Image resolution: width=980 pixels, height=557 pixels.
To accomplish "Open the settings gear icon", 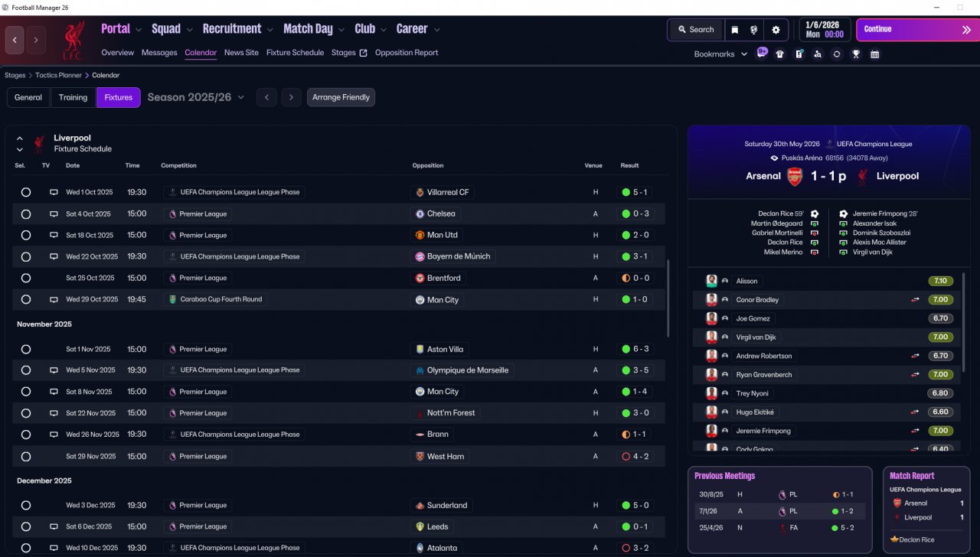I will (x=776, y=30).
